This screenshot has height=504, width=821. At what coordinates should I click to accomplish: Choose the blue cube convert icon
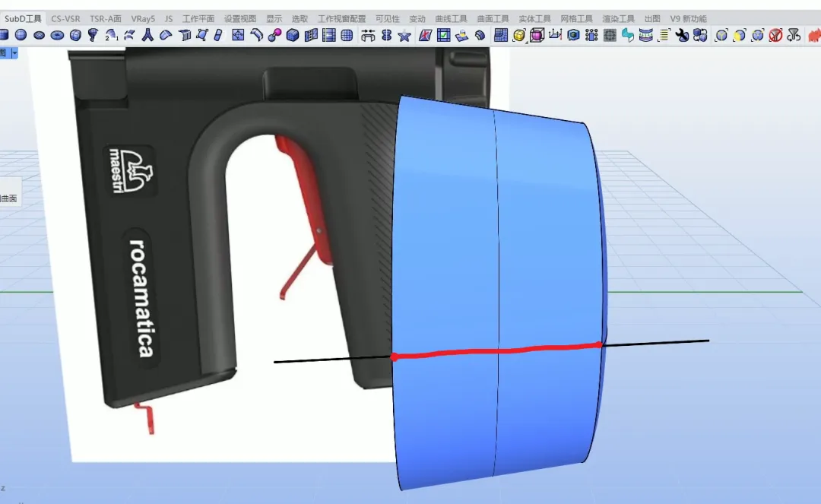[x=293, y=35]
